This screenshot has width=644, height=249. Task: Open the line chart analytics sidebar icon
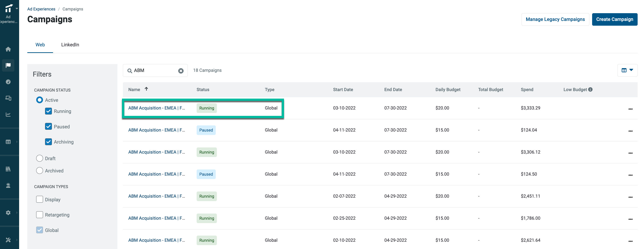pos(8,115)
